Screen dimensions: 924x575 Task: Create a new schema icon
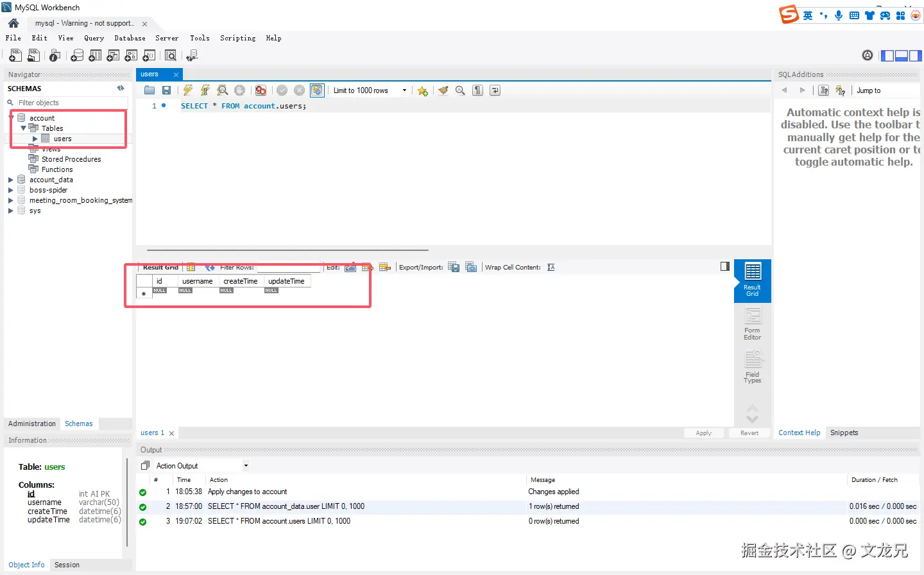coord(77,56)
